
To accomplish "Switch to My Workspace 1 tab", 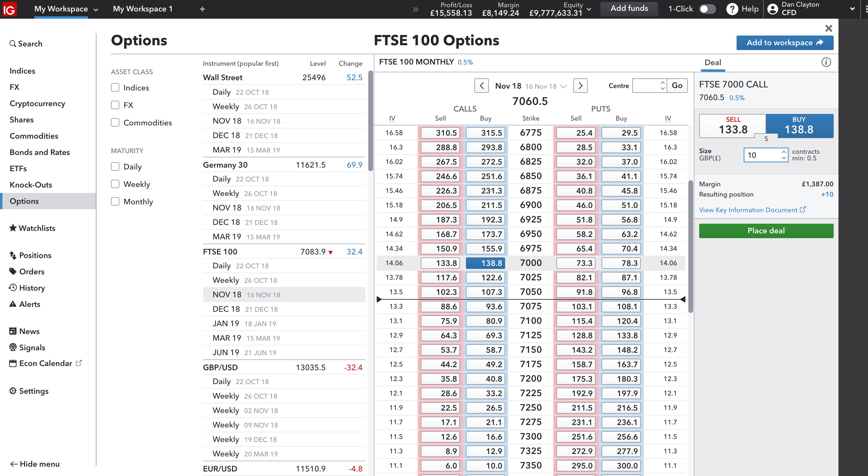I will pos(143,9).
